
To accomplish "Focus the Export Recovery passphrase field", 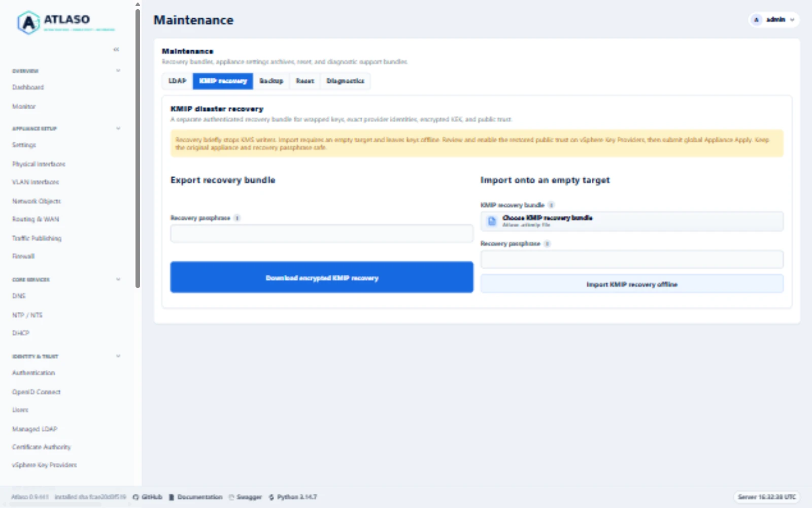I will tap(322, 234).
